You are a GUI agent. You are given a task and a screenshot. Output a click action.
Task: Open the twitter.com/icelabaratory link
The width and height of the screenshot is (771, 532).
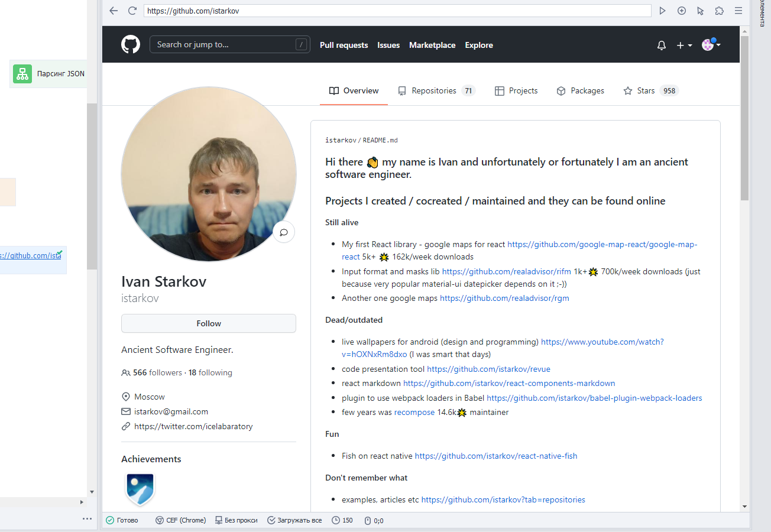tap(193, 426)
